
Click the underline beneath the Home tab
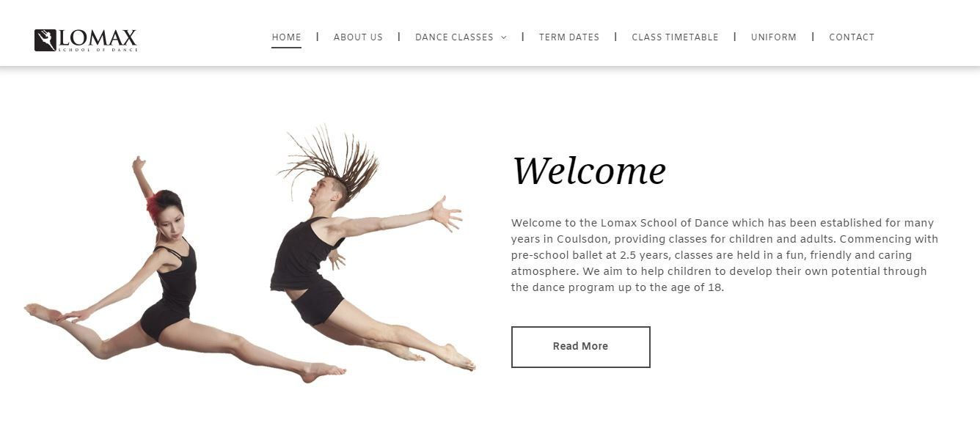286,48
